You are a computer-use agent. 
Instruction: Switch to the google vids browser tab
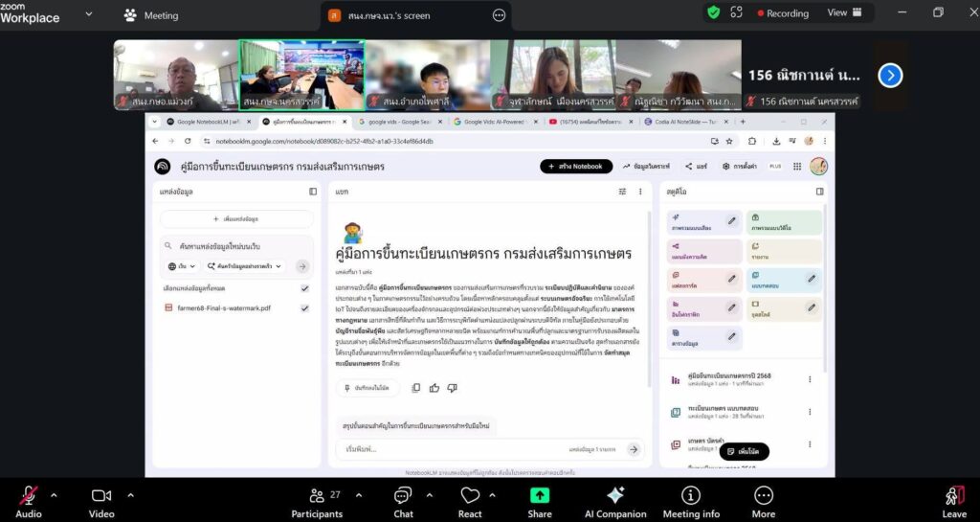point(397,122)
